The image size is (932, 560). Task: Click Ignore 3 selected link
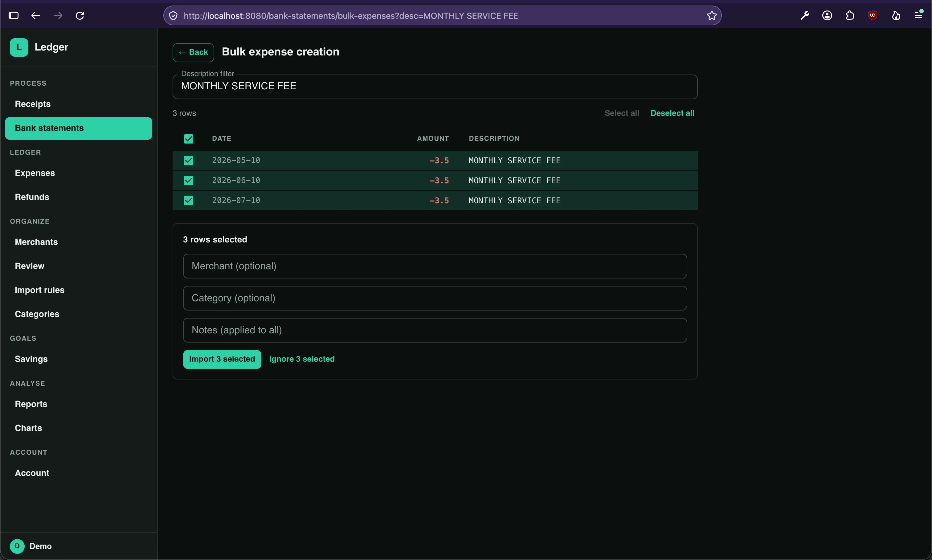(x=302, y=359)
